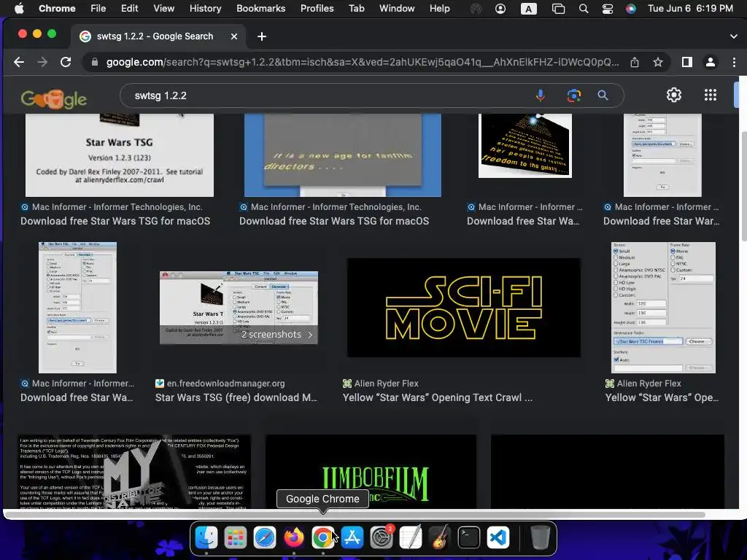
Task: Open Spotlight search in menu bar
Action: (x=583, y=9)
